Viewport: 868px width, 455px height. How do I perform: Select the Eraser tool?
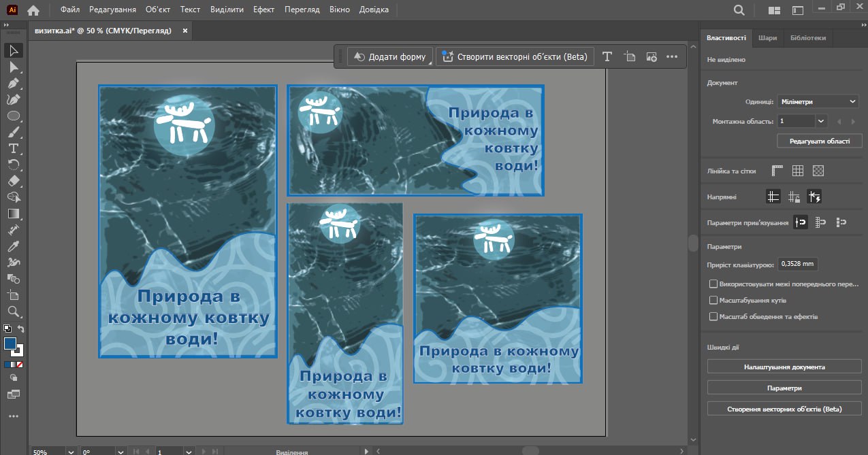13,181
